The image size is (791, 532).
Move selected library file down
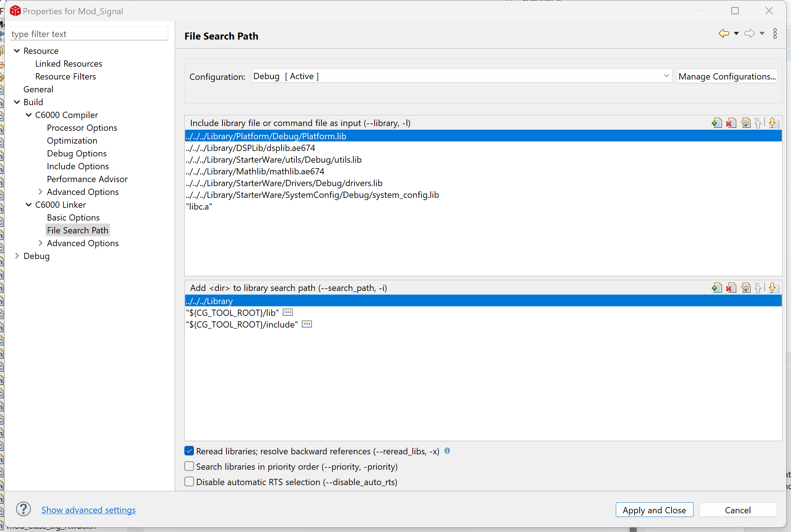click(773, 123)
